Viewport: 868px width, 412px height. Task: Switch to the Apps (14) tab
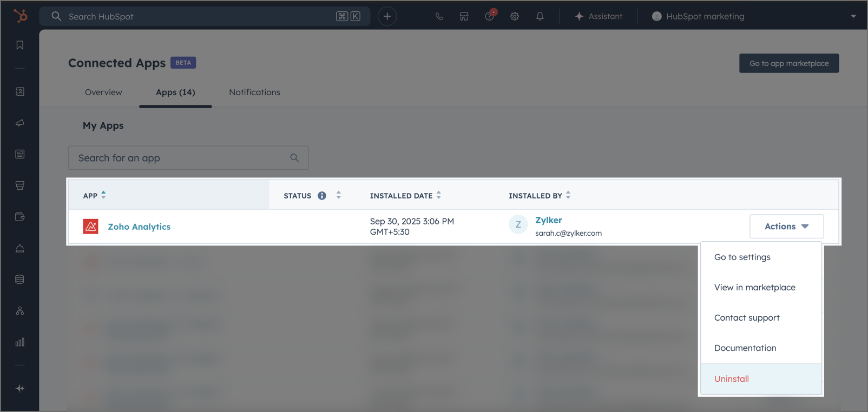click(175, 92)
